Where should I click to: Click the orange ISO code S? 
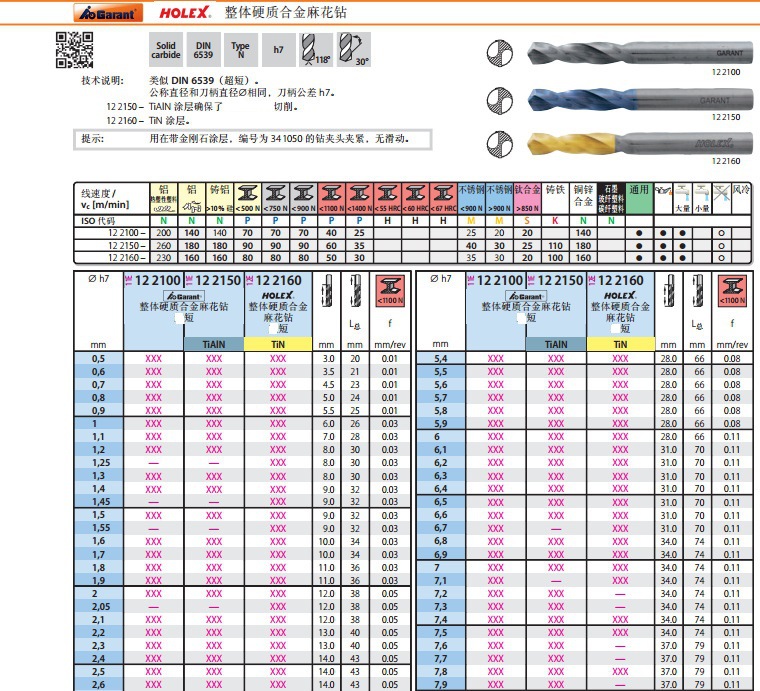pyautogui.click(x=527, y=221)
